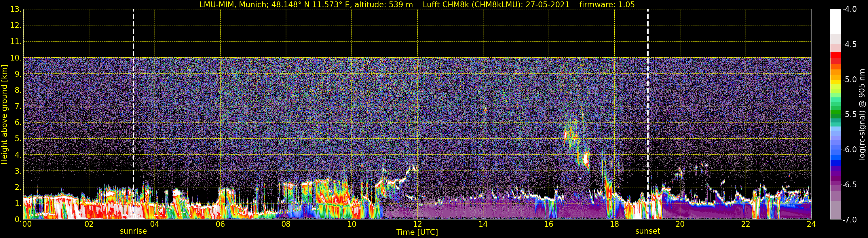Viewport: 868px width, 238px height.
Task: Click the '-5.5' colorbar tick label
Action: 849,115
